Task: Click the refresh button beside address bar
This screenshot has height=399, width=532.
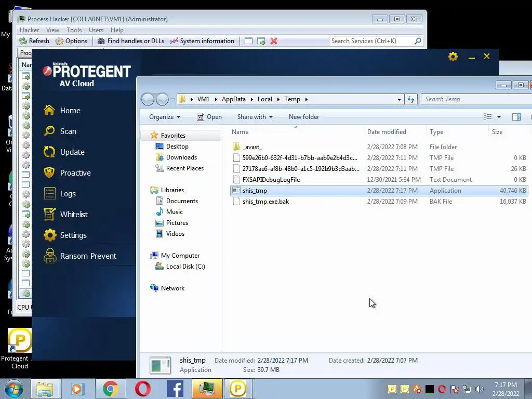Action: [411, 99]
